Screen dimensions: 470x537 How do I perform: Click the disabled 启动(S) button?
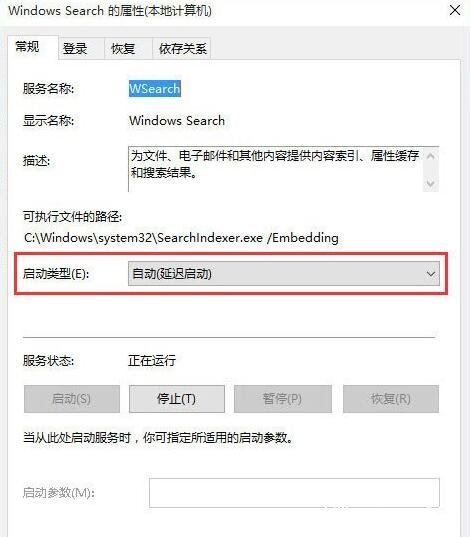coord(72,399)
